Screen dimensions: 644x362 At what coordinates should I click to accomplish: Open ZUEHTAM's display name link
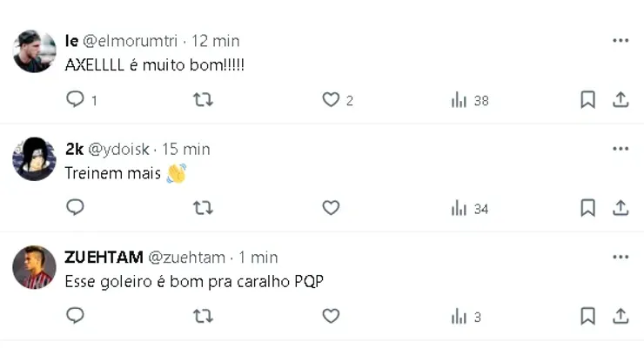tap(104, 257)
